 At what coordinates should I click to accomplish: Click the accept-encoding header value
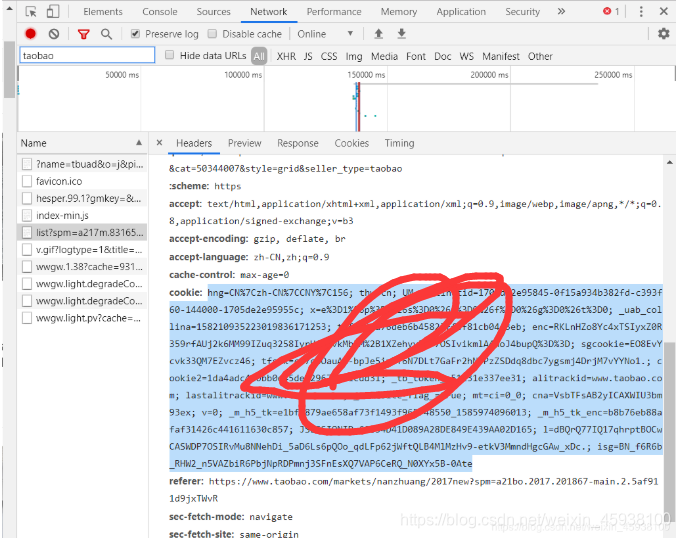pyautogui.click(x=299, y=239)
